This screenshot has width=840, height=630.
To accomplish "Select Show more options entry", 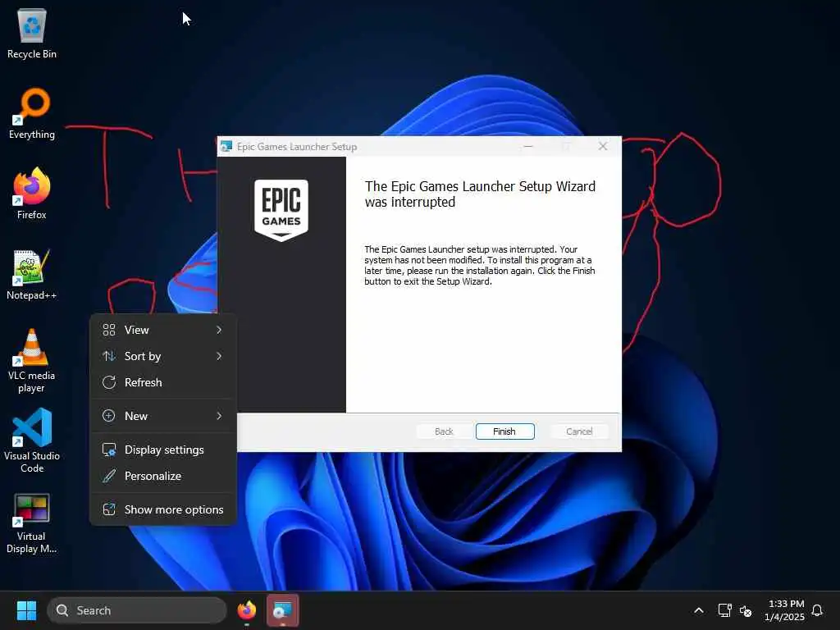I will coord(163,509).
